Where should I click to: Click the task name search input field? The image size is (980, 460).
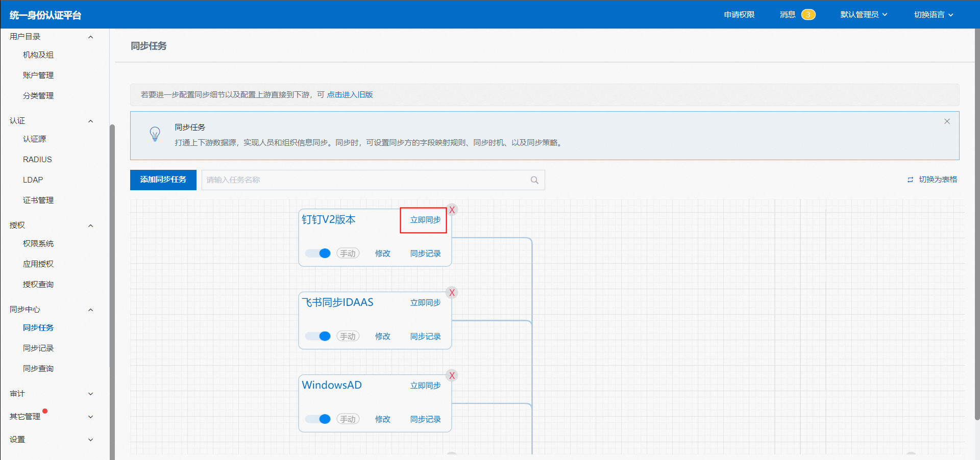[365, 180]
